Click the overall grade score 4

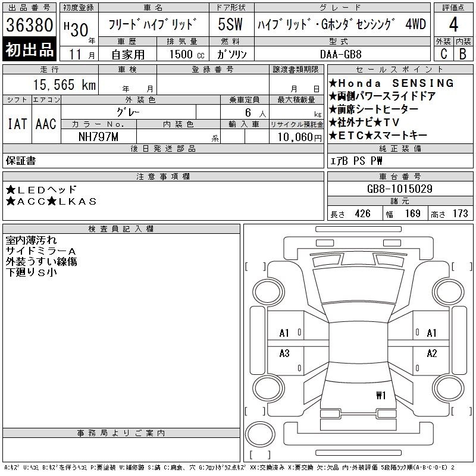coord(453,26)
